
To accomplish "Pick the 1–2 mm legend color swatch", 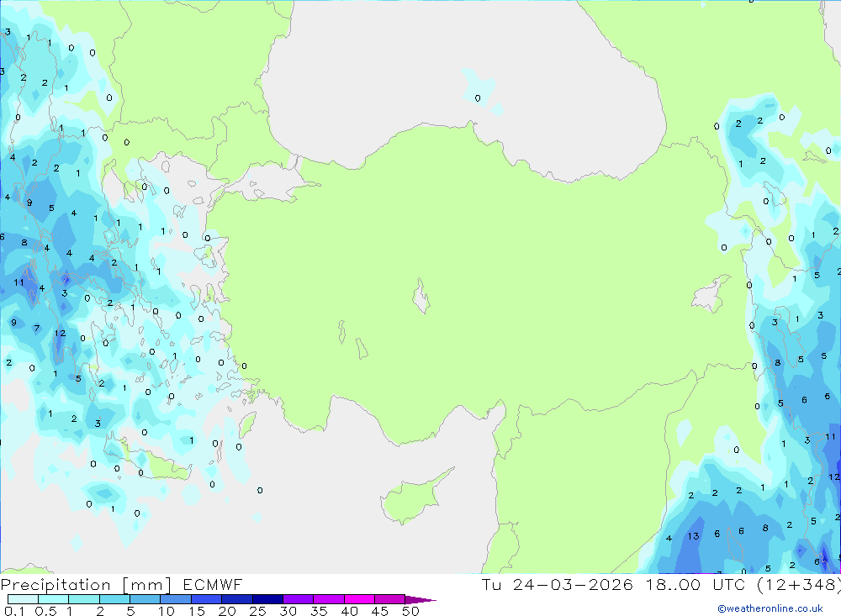I will click(84, 599).
